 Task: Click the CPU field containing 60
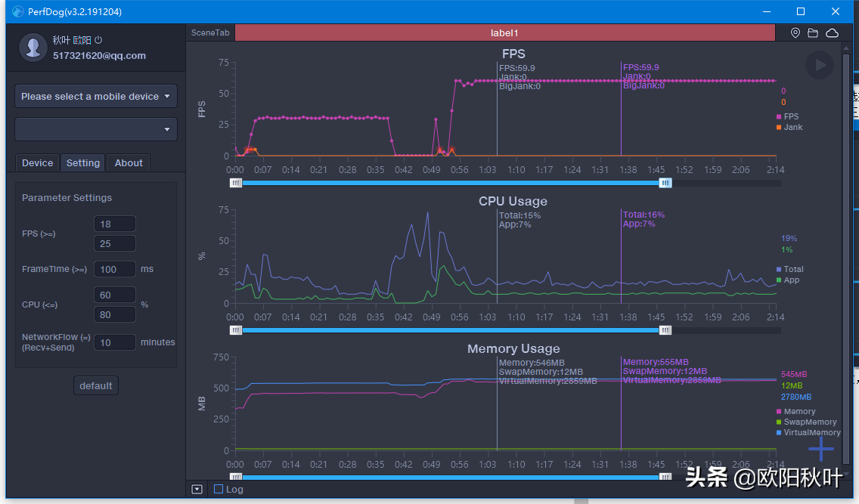click(x=114, y=295)
